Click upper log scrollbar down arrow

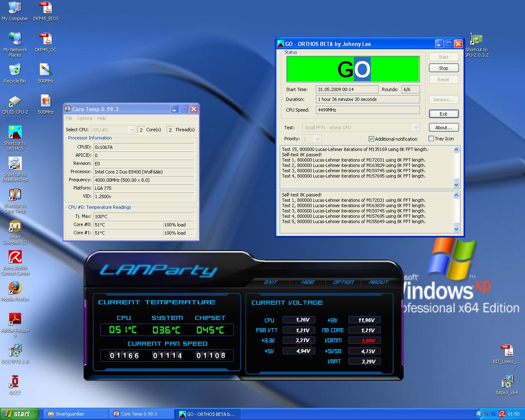tap(456, 185)
